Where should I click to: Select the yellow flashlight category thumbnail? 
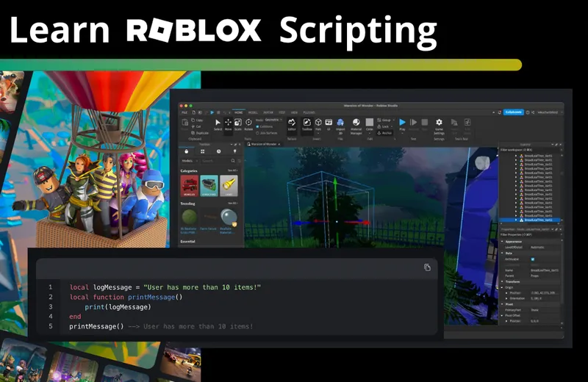click(229, 186)
